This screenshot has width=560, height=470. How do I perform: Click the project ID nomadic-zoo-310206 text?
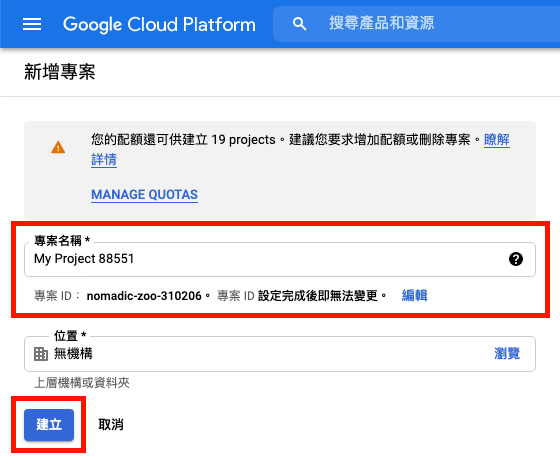tap(144, 296)
